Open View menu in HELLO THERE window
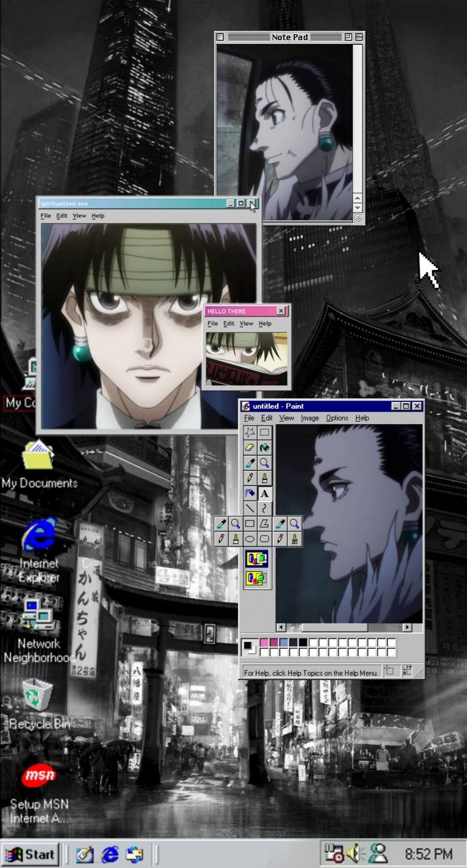 tap(246, 323)
